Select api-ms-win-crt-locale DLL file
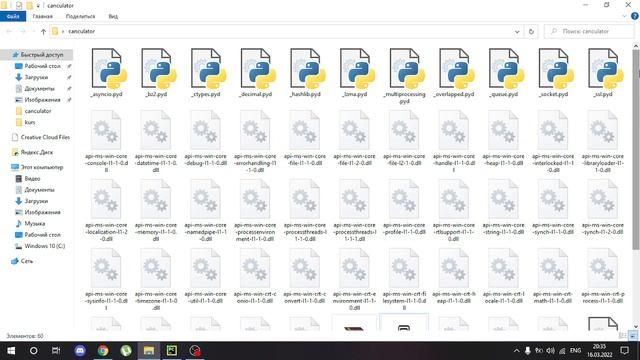 tap(503, 276)
